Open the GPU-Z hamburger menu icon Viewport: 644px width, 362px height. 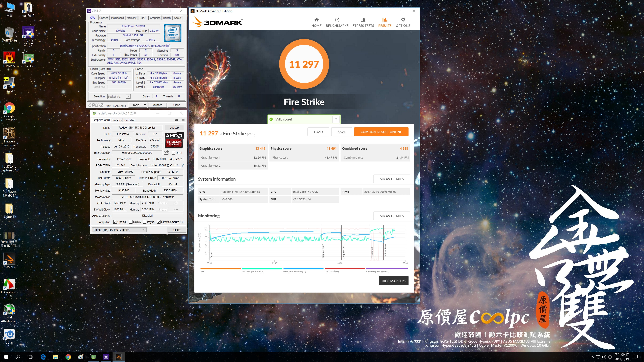(183, 120)
